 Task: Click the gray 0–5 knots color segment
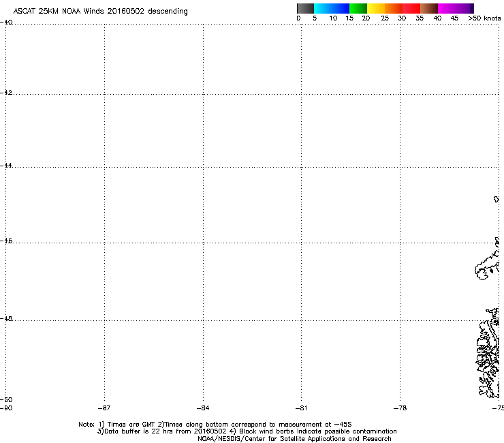pos(305,8)
